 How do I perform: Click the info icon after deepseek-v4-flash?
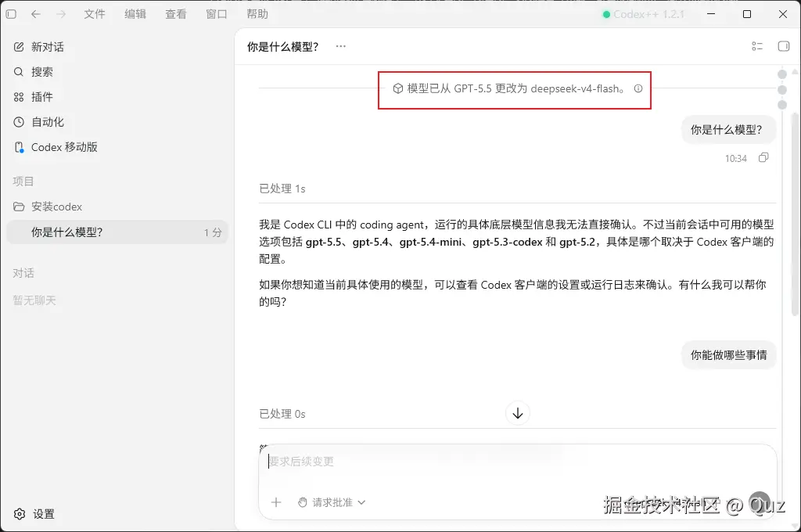pos(638,88)
